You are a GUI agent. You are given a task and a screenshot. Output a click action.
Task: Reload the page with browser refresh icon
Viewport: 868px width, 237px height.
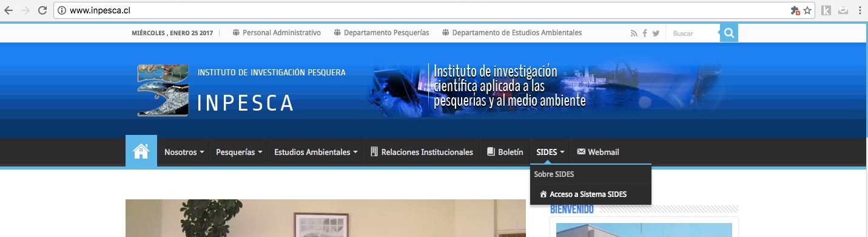[42, 10]
